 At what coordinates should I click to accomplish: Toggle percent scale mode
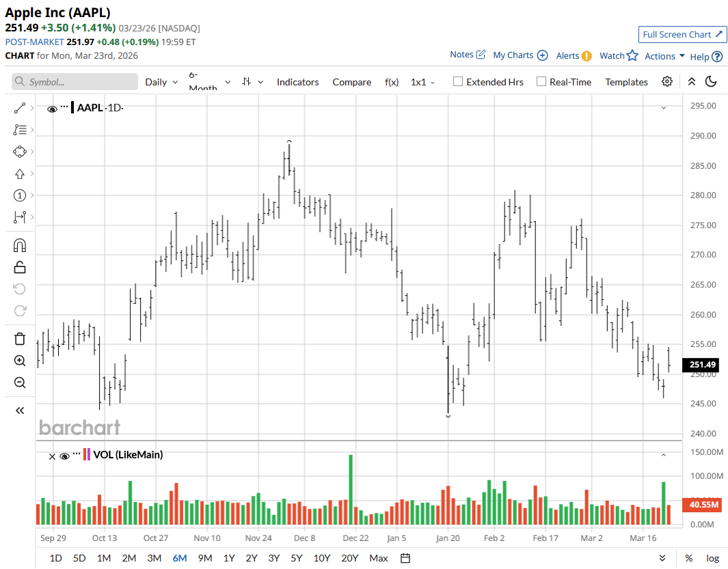[x=689, y=558]
